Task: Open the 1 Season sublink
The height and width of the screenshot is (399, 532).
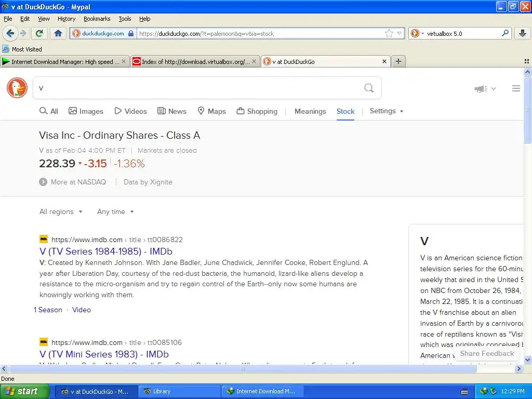Action: (x=48, y=310)
